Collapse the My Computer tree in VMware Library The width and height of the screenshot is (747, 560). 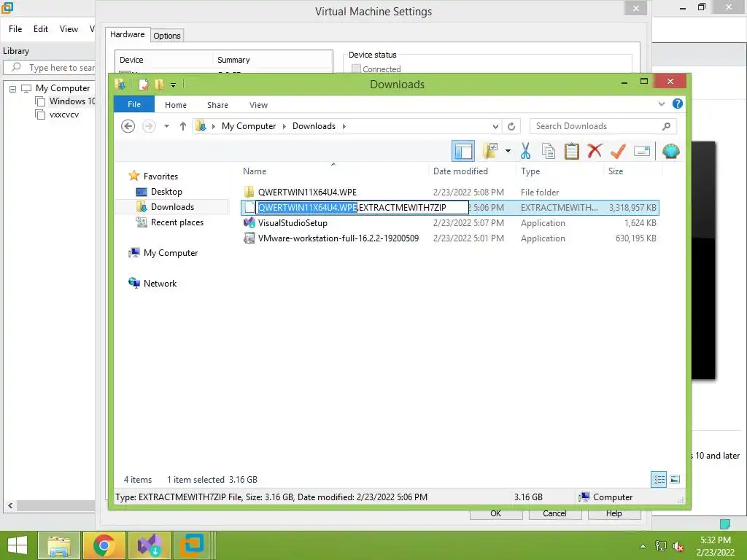(x=13, y=89)
